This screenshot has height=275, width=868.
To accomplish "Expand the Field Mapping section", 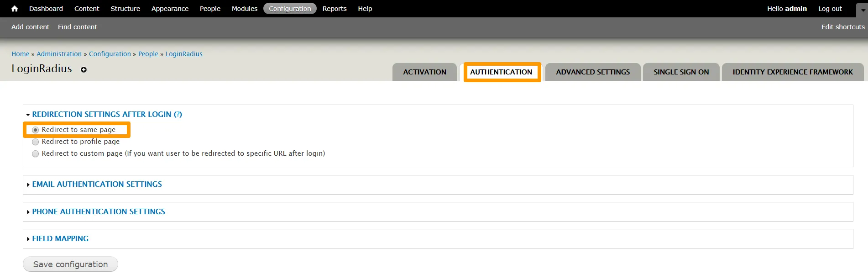I will click(x=60, y=238).
